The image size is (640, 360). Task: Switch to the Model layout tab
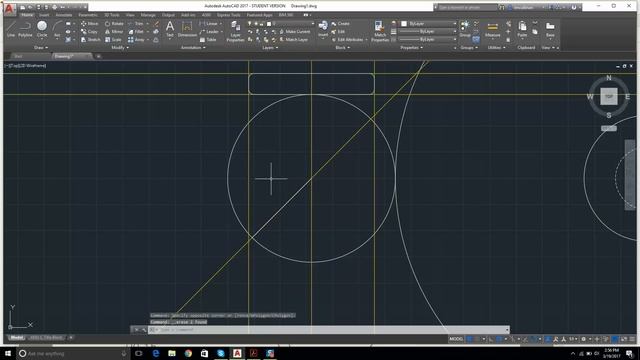click(16, 338)
